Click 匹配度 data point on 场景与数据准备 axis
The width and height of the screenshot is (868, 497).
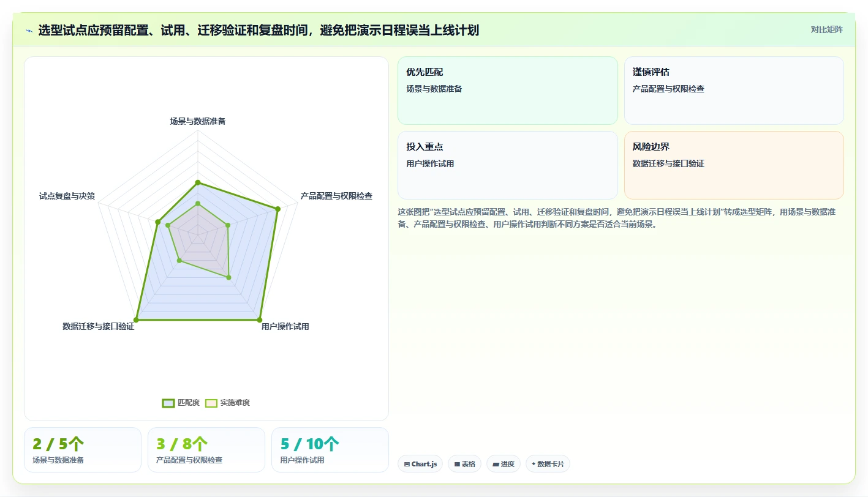tap(198, 182)
